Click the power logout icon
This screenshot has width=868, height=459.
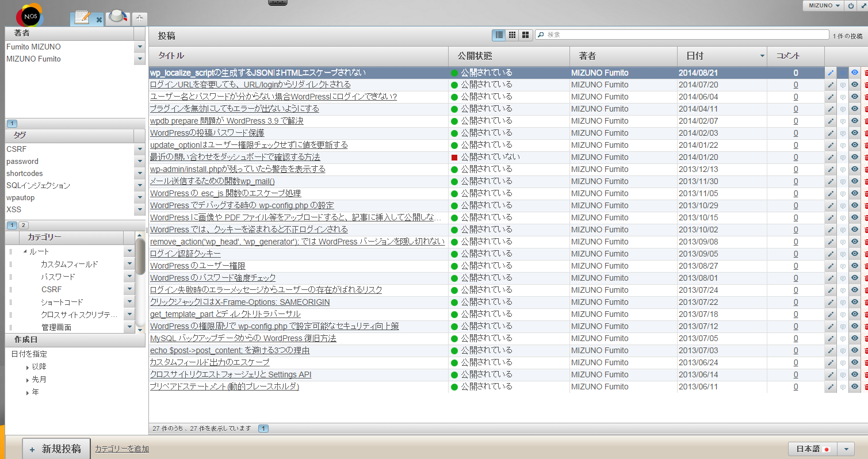click(851, 5)
